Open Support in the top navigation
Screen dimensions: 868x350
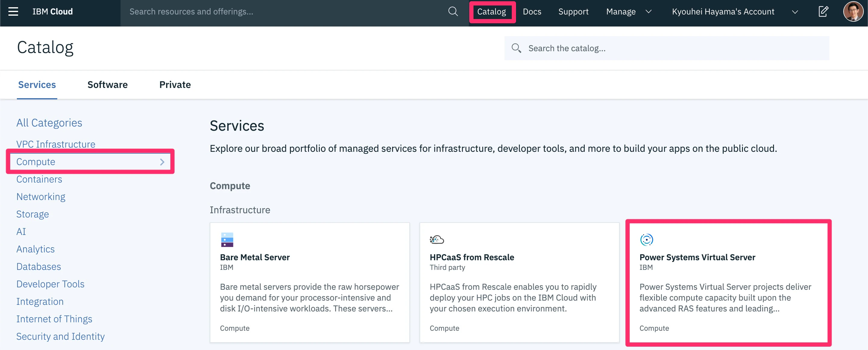click(573, 12)
